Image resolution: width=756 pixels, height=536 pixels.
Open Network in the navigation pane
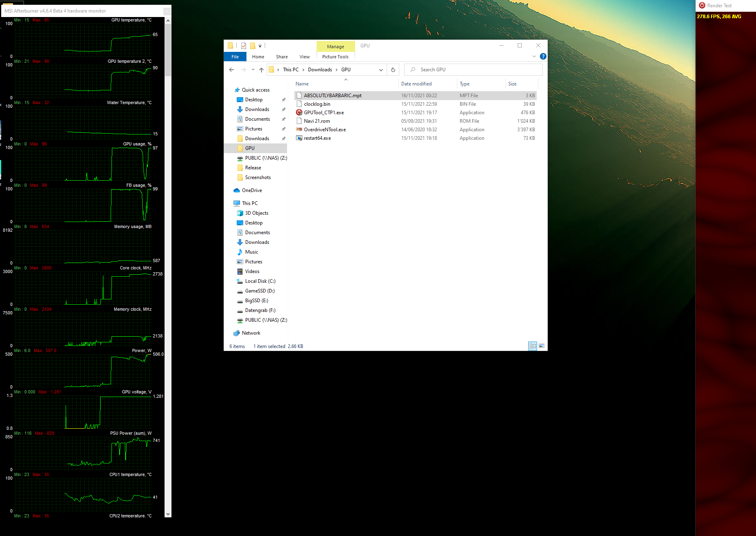251,333
